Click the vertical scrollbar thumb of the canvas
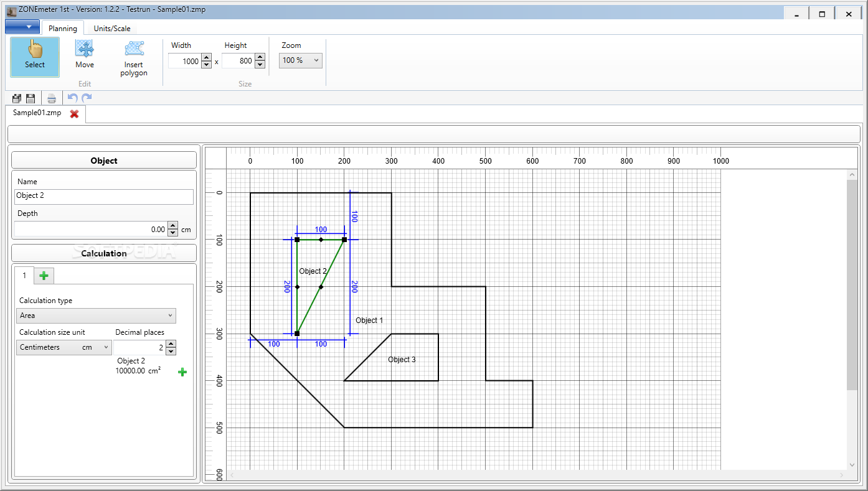This screenshot has height=491, width=868. tap(852, 285)
